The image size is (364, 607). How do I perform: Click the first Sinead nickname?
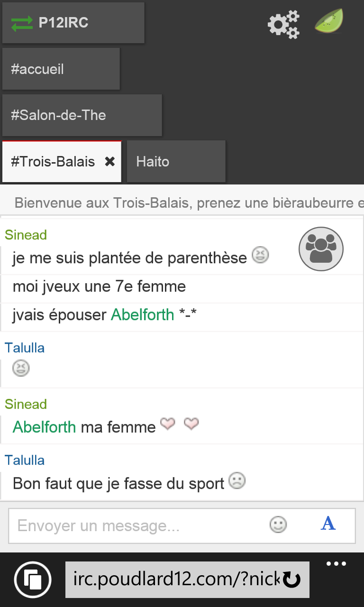pyautogui.click(x=26, y=235)
